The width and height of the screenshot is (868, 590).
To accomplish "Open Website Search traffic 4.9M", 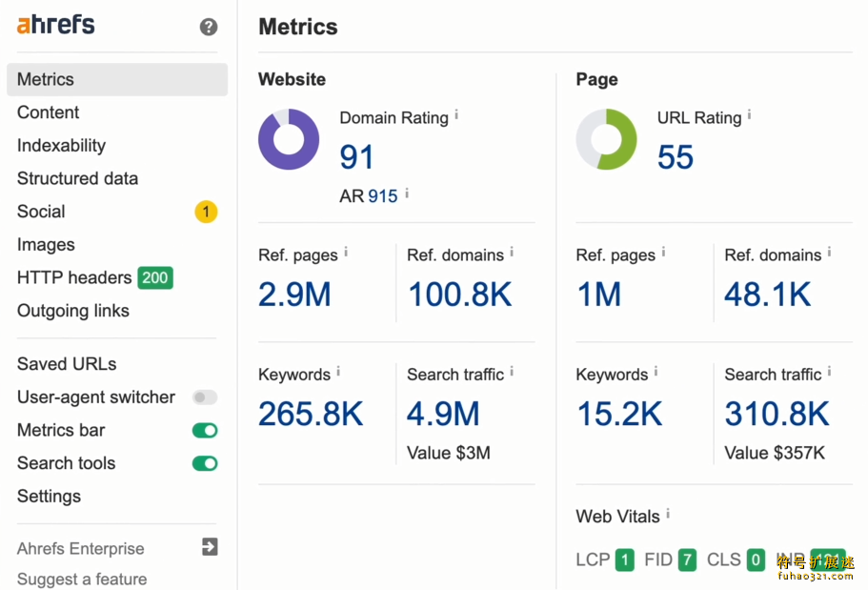I will click(x=443, y=414).
